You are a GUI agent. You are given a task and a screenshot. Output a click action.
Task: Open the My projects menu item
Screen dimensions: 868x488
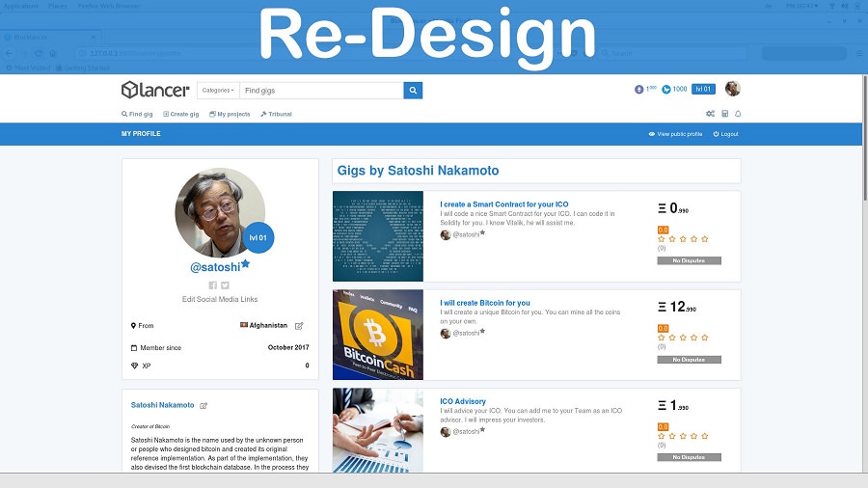(x=230, y=114)
